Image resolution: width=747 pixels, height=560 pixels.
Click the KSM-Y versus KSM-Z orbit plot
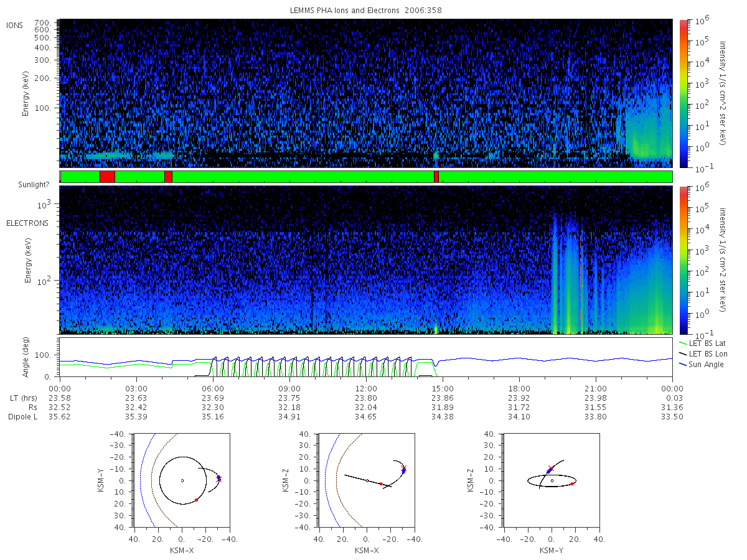(x=552, y=480)
